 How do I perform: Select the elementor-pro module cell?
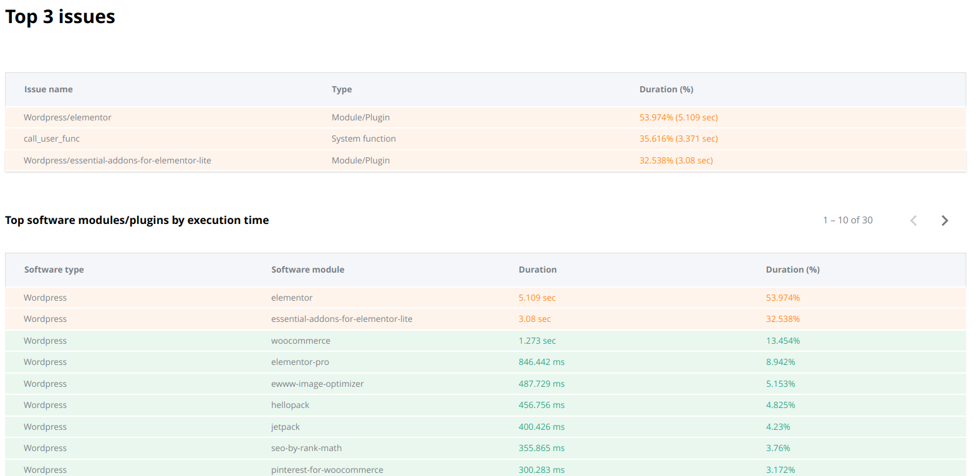pyautogui.click(x=300, y=362)
